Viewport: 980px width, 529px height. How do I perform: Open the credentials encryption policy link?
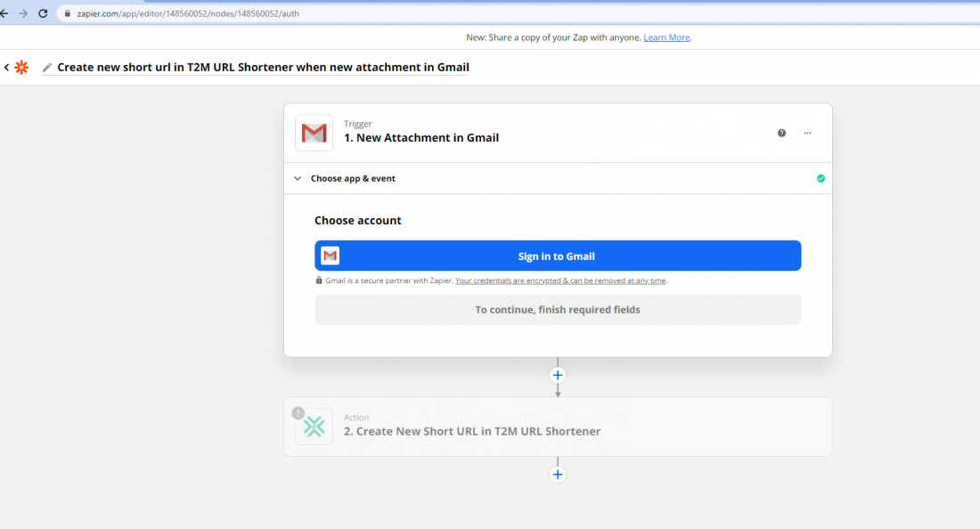[x=561, y=280]
